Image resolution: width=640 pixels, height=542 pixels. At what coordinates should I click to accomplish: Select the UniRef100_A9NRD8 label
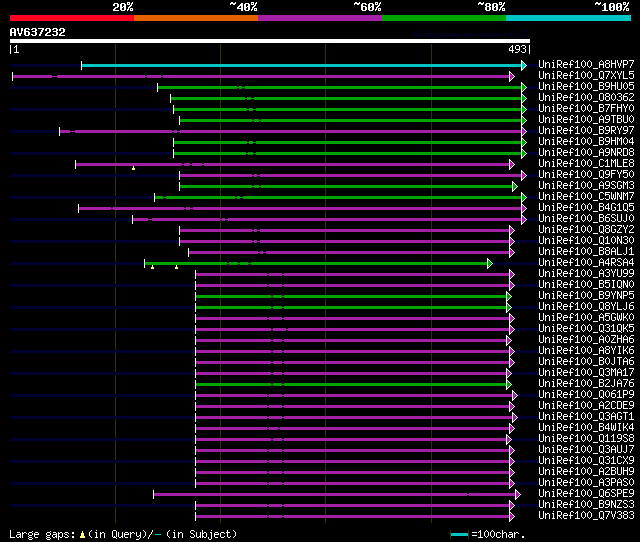pos(586,153)
